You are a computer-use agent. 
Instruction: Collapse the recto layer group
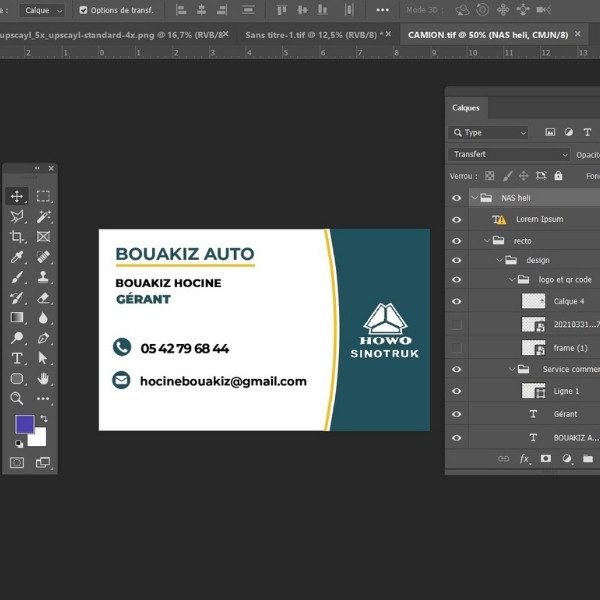click(488, 241)
